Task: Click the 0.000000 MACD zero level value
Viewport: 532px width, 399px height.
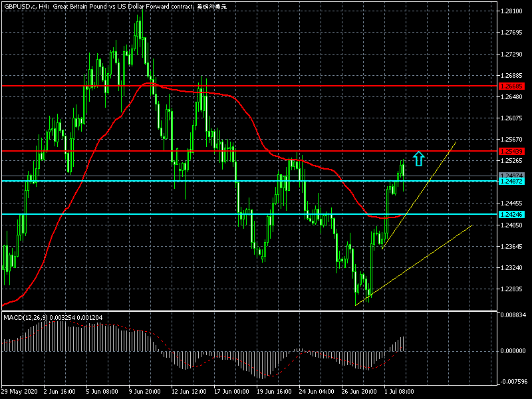Action: click(x=513, y=351)
